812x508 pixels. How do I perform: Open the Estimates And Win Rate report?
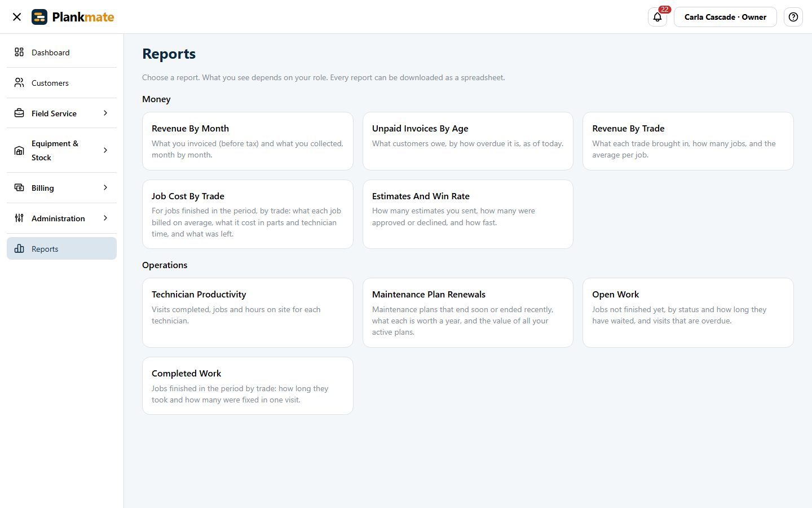click(468, 214)
